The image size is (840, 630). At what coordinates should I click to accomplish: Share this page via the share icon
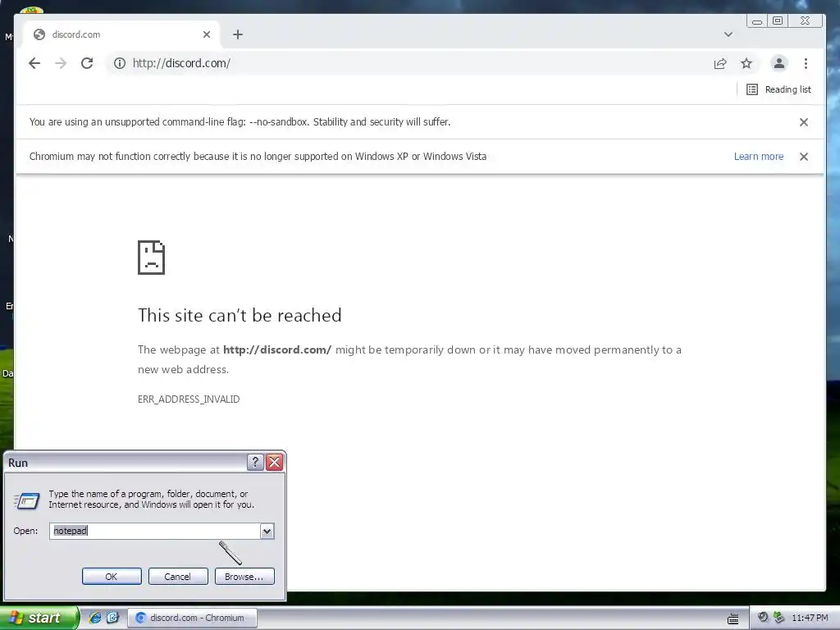pos(720,63)
